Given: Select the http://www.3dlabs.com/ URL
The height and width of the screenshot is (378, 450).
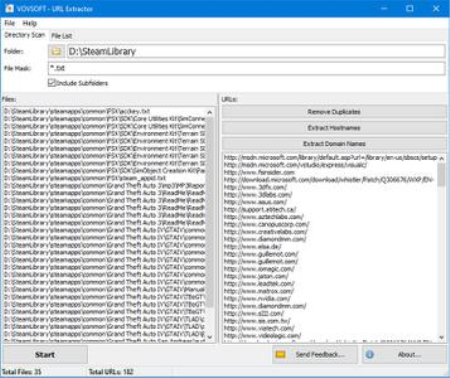Looking at the screenshot, I should 258,194.
